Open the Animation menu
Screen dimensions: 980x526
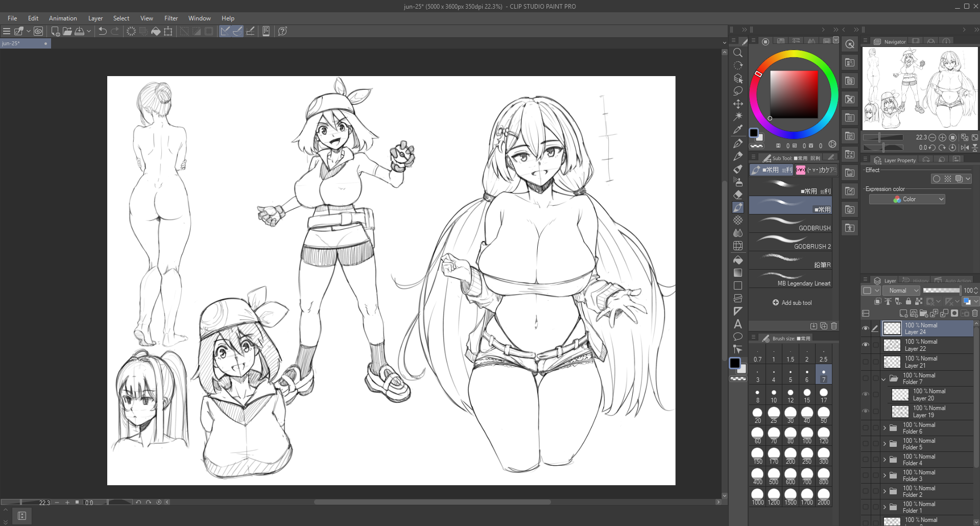(63, 18)
